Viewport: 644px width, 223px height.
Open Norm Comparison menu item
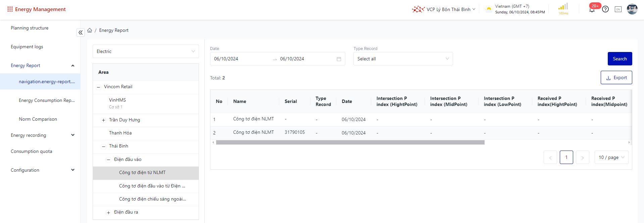pos(38,119)
